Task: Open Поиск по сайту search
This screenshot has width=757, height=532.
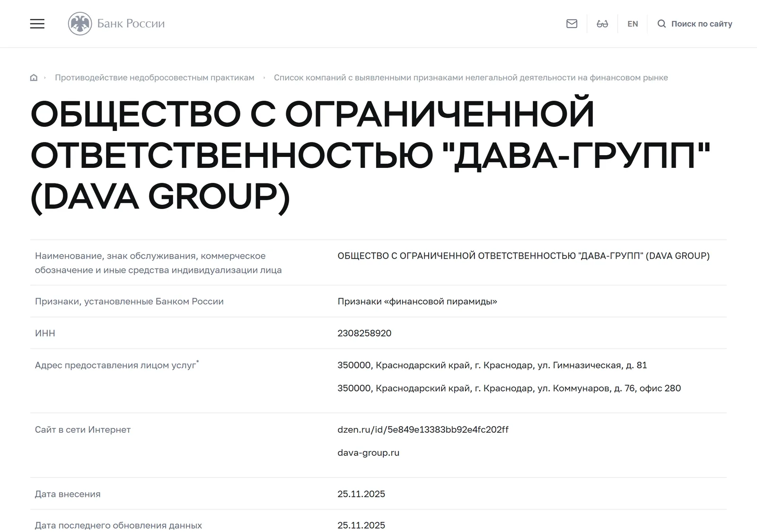Action: click(702, 24)
